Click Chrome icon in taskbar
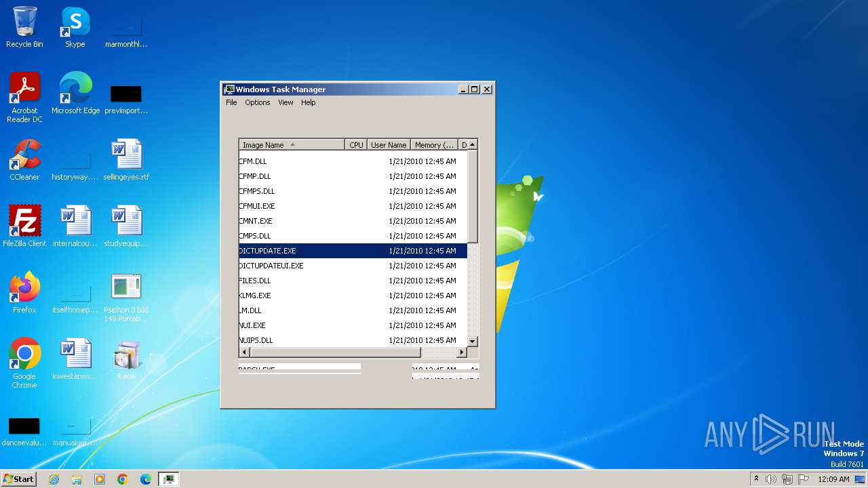The height and width of the screenshot is (488, 868). pos(123,479)
